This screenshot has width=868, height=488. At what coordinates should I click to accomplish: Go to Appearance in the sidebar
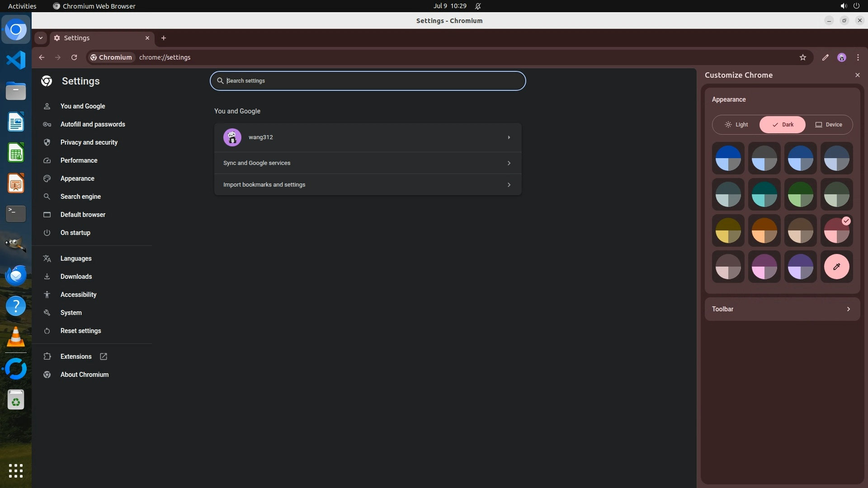tap(77, 178)
